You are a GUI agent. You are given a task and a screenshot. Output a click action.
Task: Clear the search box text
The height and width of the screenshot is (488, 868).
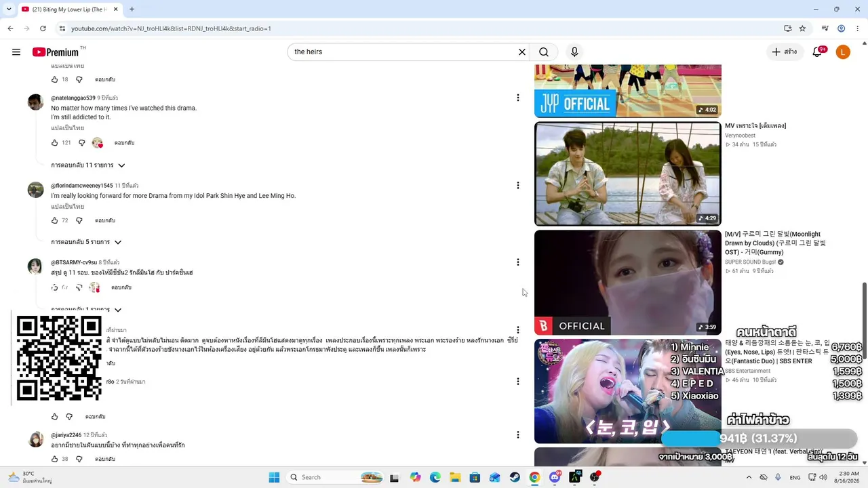[522, 52]
